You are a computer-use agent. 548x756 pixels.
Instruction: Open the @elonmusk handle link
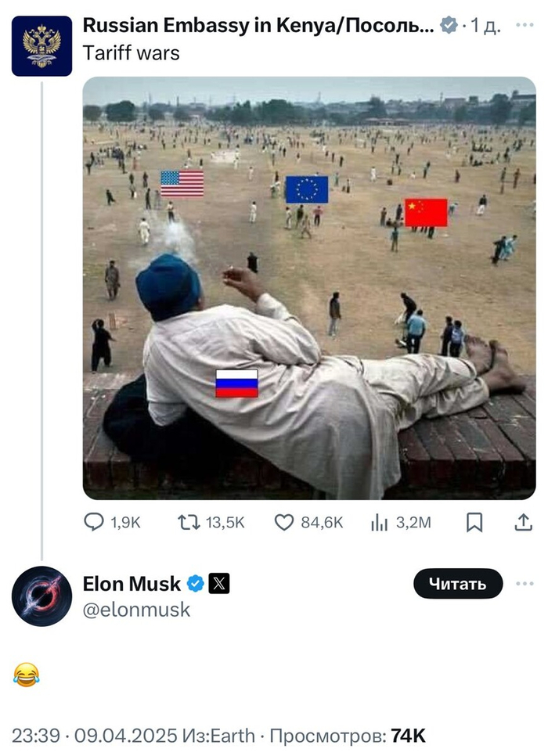point(136,610)
